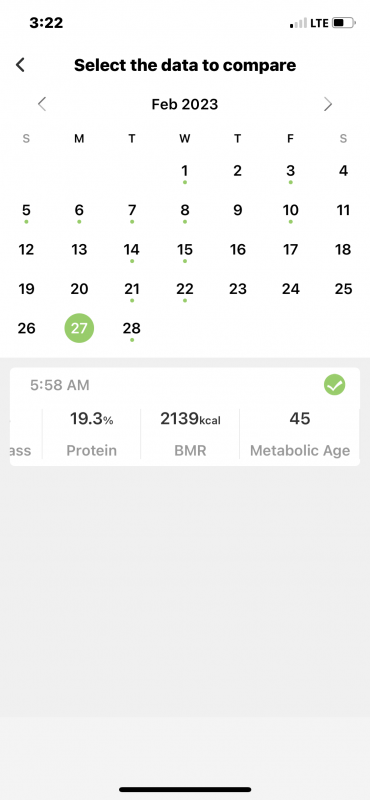
Task: Choose February 3 with green dot
Action: [x=290, y=172]
